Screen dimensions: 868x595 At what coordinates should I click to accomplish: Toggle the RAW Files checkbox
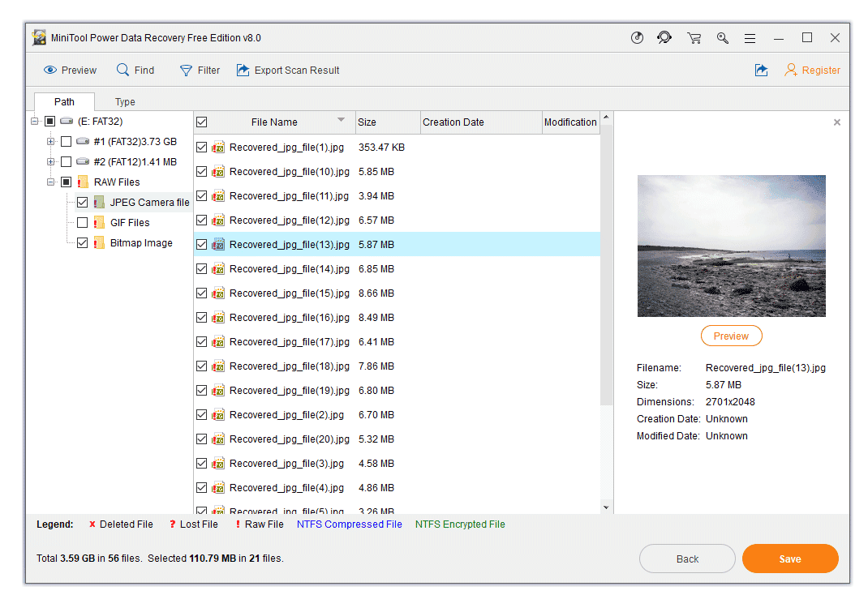click(66, 182)
